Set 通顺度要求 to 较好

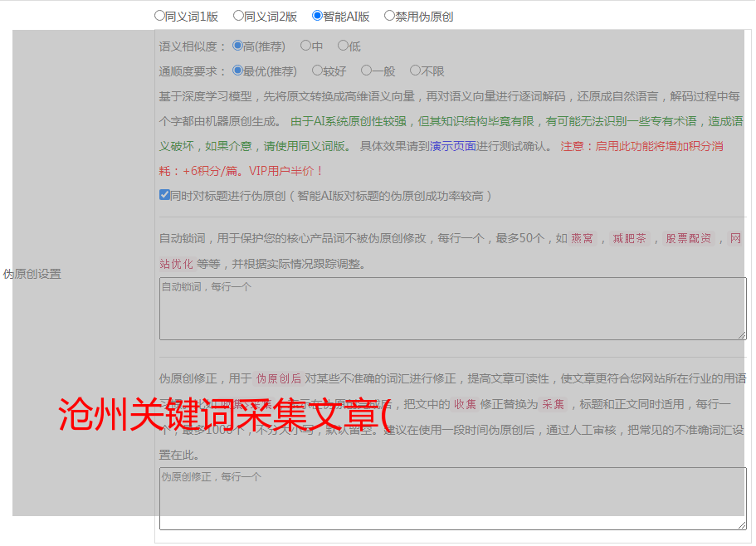coord(317,71)
